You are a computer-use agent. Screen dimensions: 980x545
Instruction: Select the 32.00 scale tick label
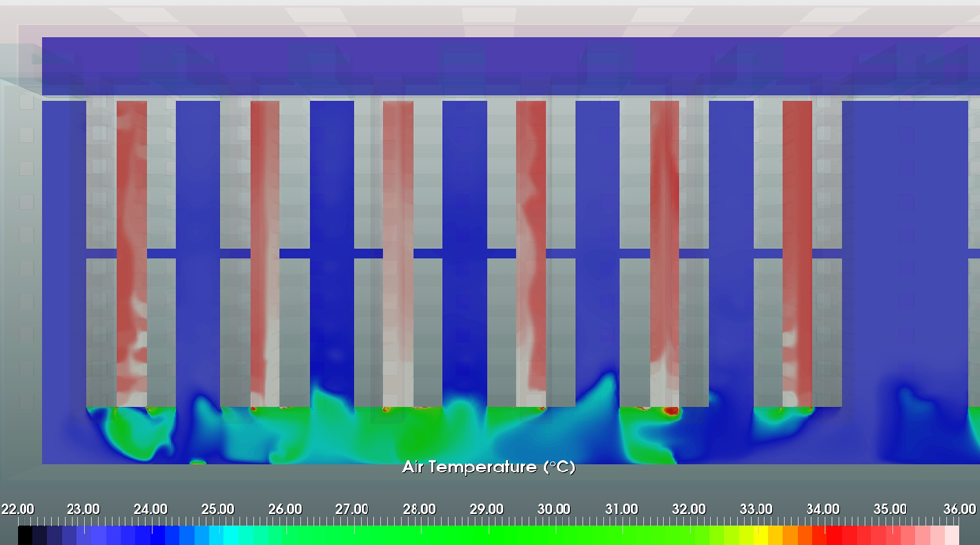pyautogui.click(x=689, y=509)
